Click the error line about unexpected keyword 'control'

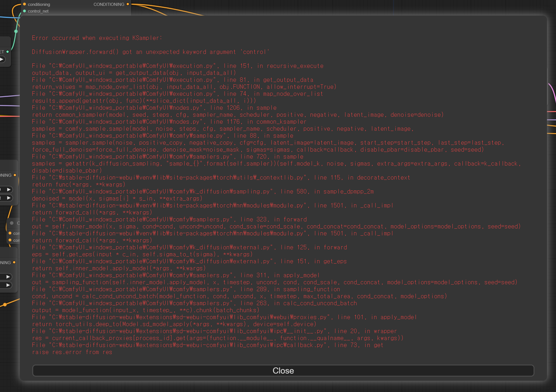pyautogui.click(x=151, y=52)
